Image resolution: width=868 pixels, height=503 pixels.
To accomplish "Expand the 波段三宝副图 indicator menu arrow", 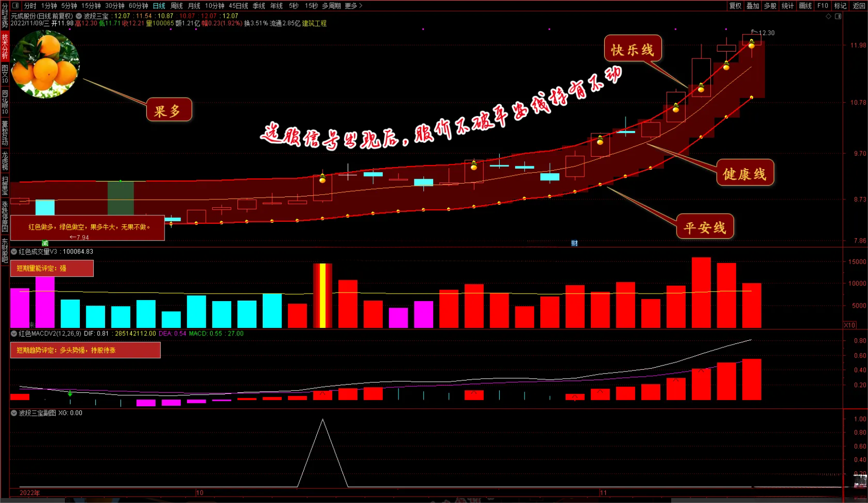I will click(x=14, y=413).
